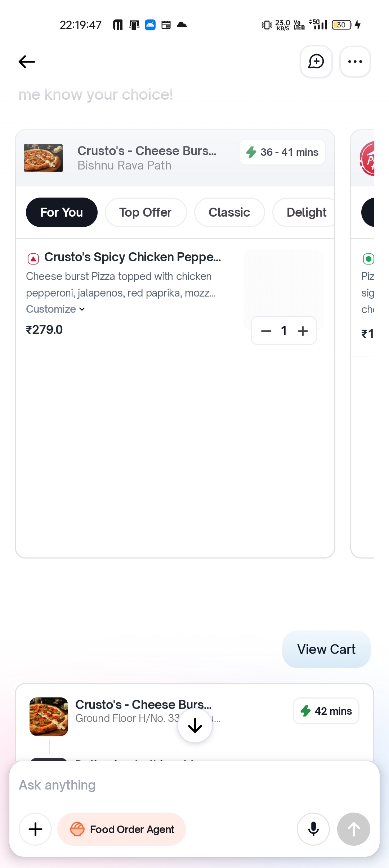Screen dimensions: 389x868
Task: Tap the microphone voice input icon
Action: (313, 829)
